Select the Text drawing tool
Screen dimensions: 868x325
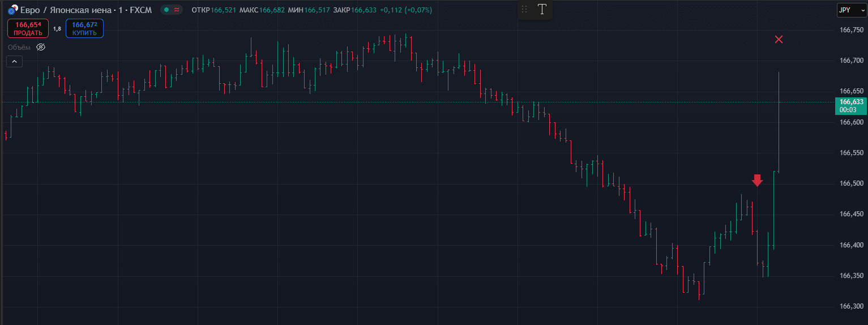542,9
